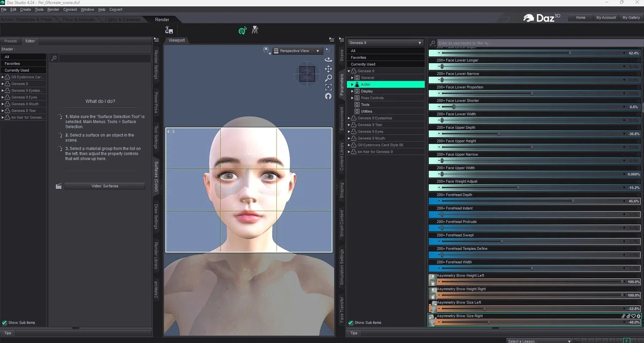Add Asymmetry Brow Size Right to favorites heart
Screen dimensions: 644x343
633,316
